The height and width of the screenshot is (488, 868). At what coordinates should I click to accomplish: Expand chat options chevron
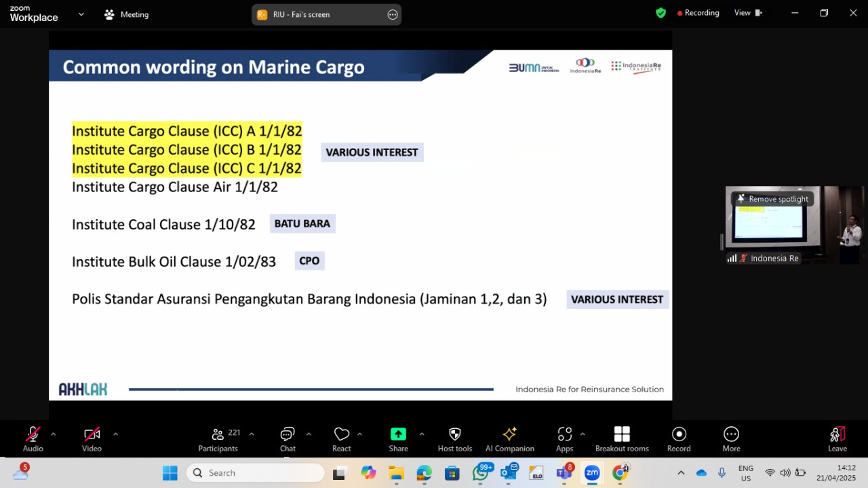tap(309, 434)
